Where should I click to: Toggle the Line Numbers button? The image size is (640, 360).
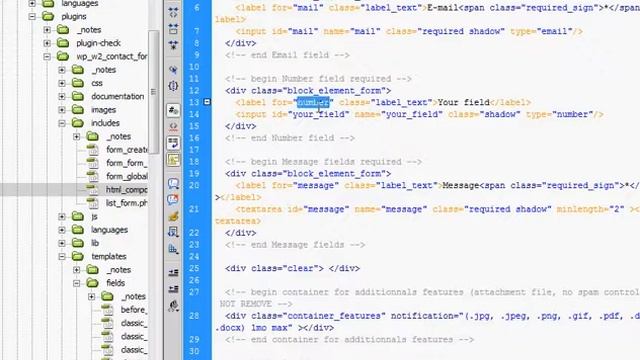tap(173, 110)
